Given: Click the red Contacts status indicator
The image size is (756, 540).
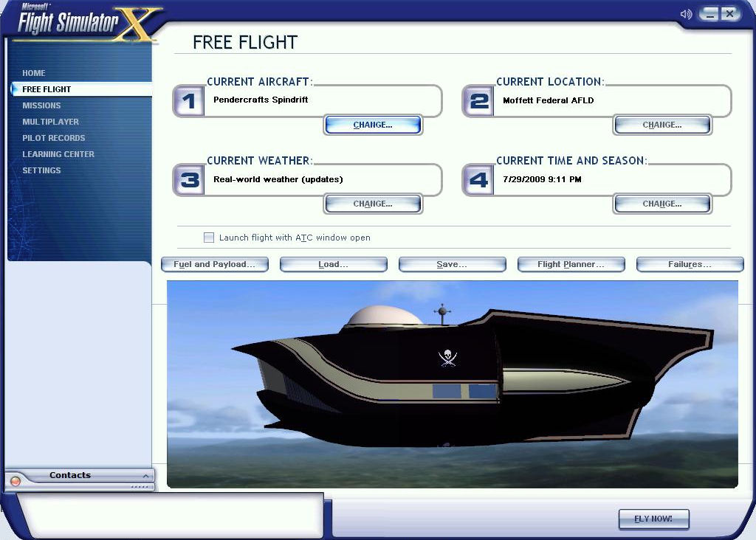Looking at the screenshot, I should click(x=15, y=481).
